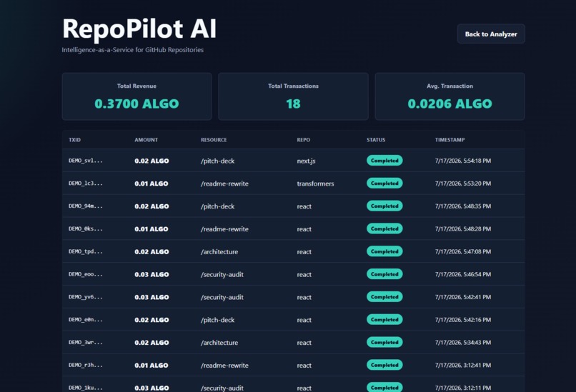
Task: Click Completed badge in the DEMO_r3h row
Action: point(384,365)
